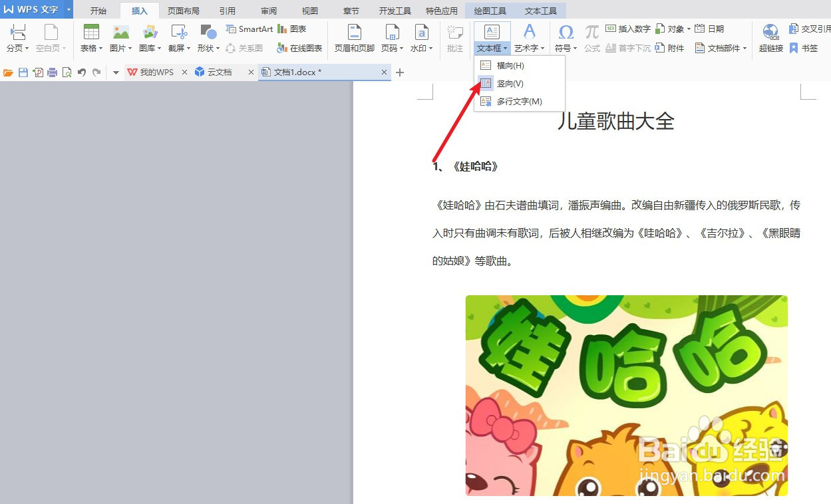Expand the 分页 dropdown arrow
Screen dimensions: 831x504
27,49
